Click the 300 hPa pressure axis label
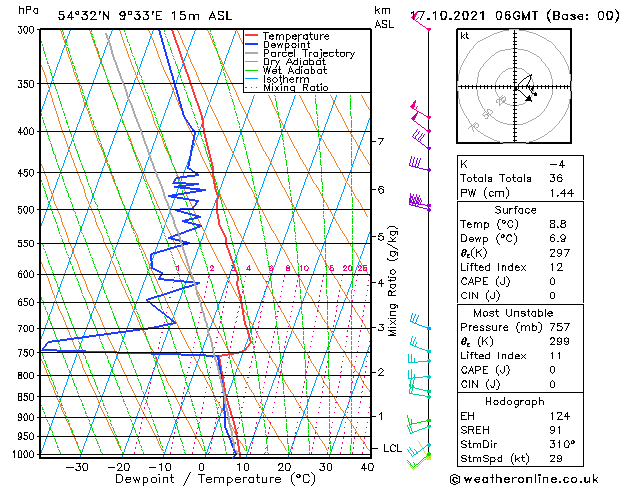The image size is (629, 486). point(28,30)
